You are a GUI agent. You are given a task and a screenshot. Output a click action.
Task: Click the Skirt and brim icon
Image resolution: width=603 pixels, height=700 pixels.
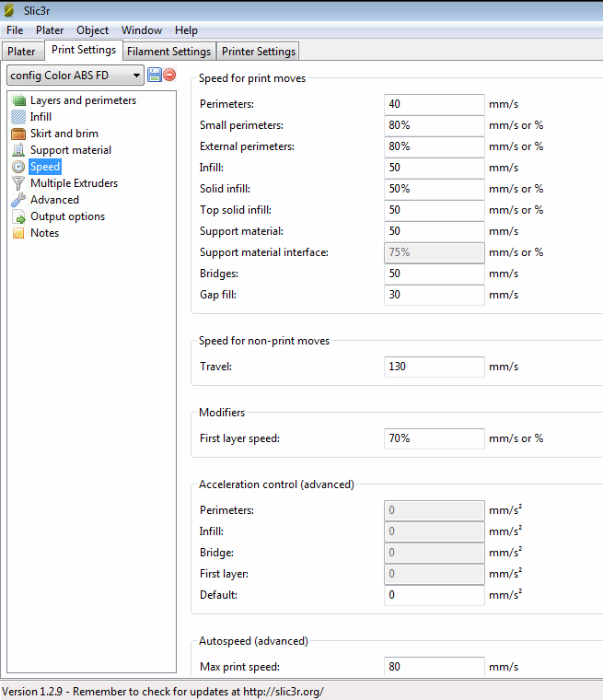coord(18,134)
